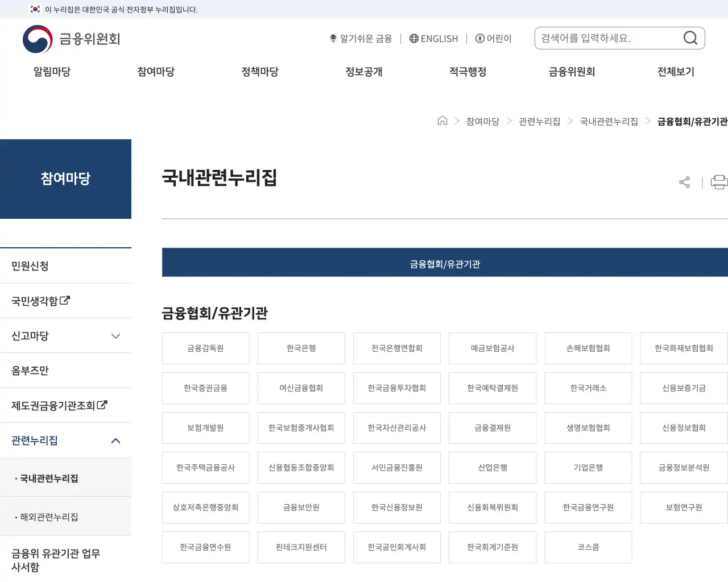Expand the 신고마당 sidebar submenu
Viewport: 728px width, 582px height.
[116, 336]
